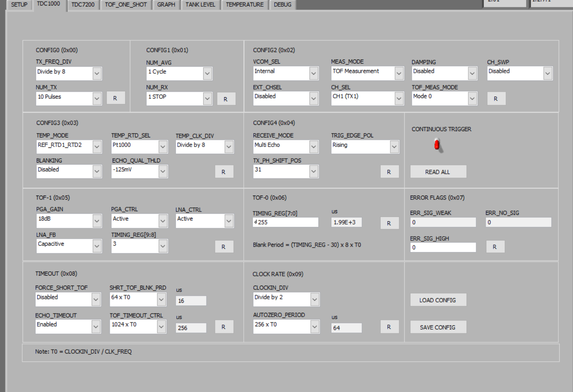Open the VCOM_SEL dropdown
Screen dimensions: 573x392
286,73
